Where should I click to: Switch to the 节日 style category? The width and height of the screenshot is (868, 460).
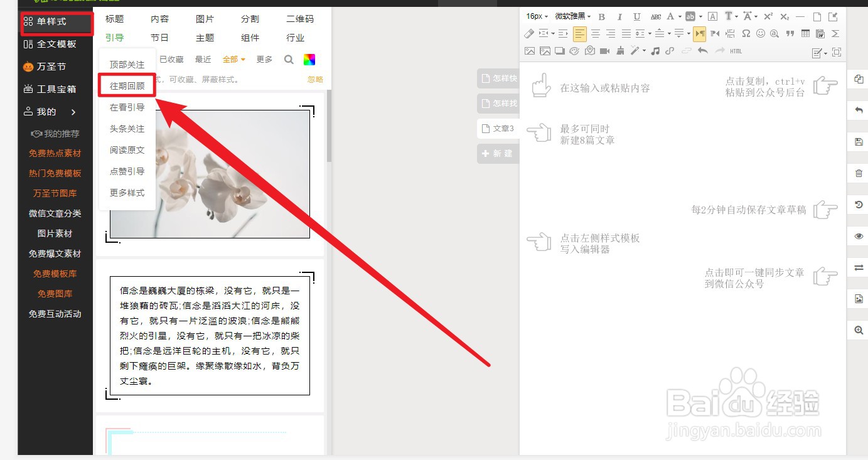click(160, 38)
